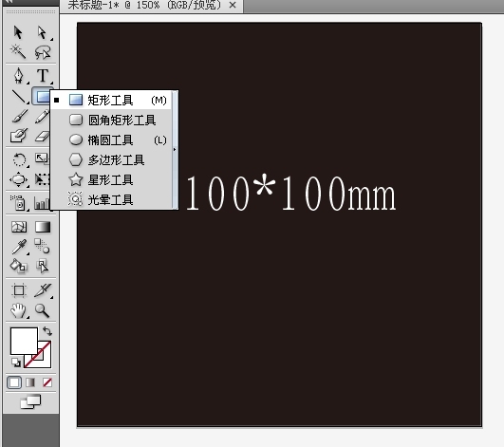The image size is (504, 447).
Task: Select the Pen tool
Action: (x=19, y=76)
